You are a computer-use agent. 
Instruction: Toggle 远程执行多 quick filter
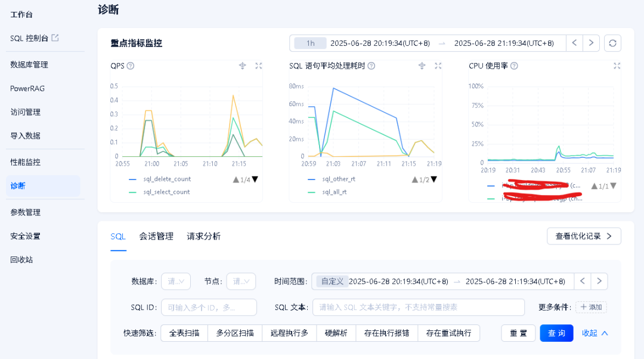click(x=289, y=333)
